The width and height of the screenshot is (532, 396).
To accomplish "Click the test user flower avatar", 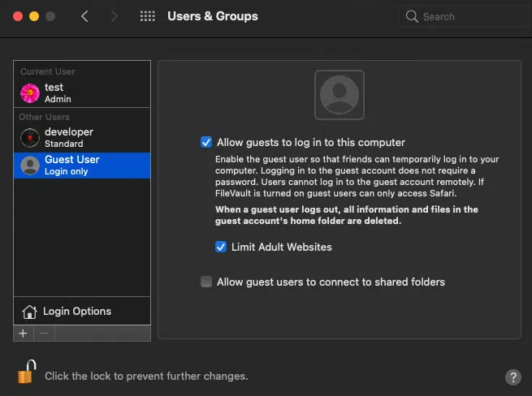I will (30, 93).
